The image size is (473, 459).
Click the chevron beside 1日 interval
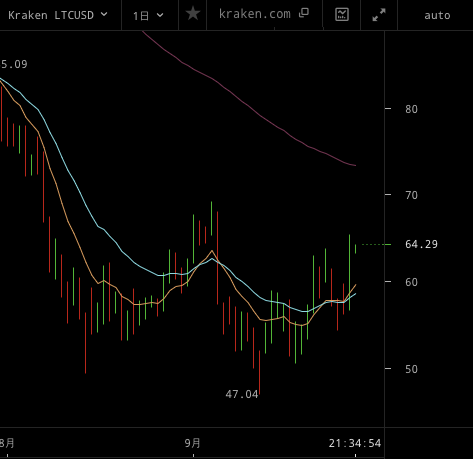click(160, 15)
